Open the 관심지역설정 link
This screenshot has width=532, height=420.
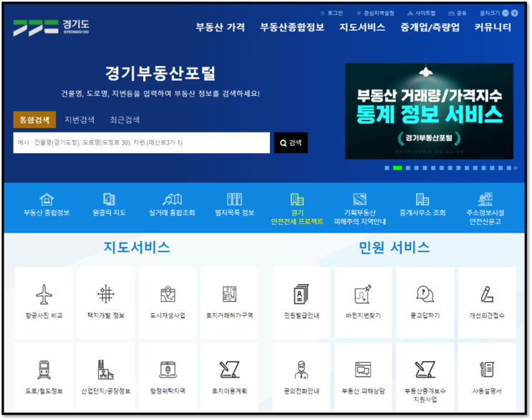click(x=376, y=13)
